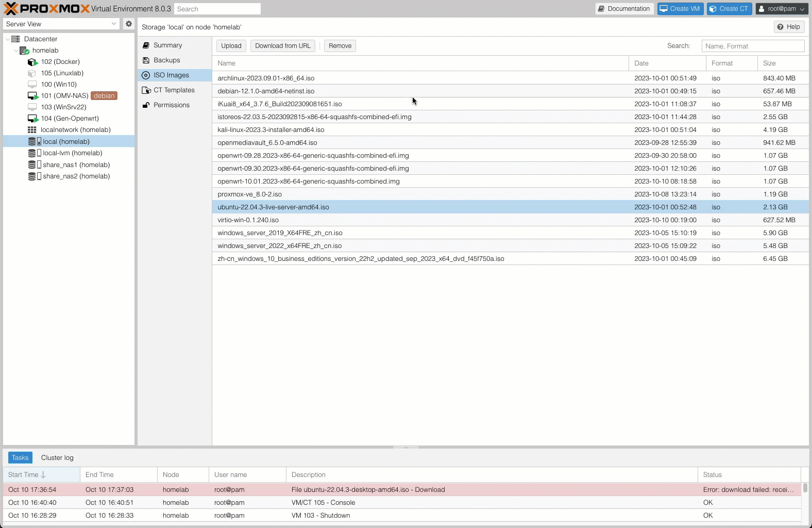Click the Proxmox logo
The height and width of the screenshot is (528, 812).
[x=47, y=9]
